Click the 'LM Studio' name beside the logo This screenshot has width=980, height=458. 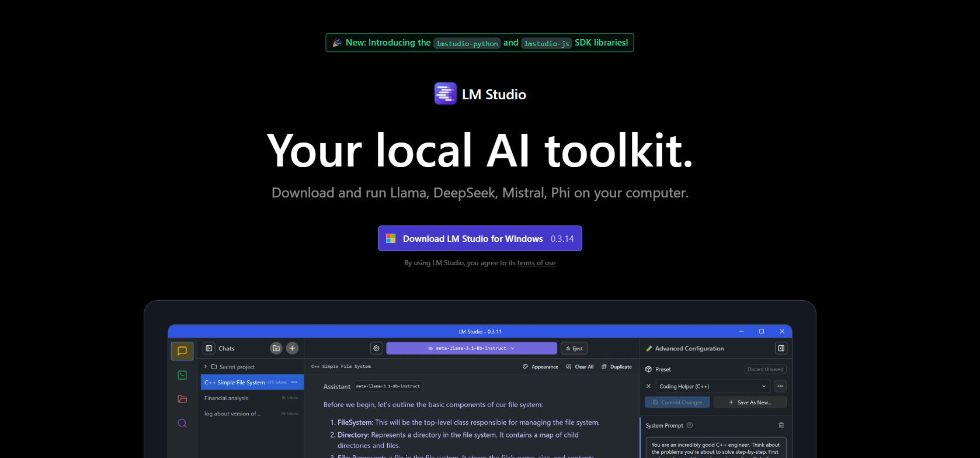tap(494, 95)
